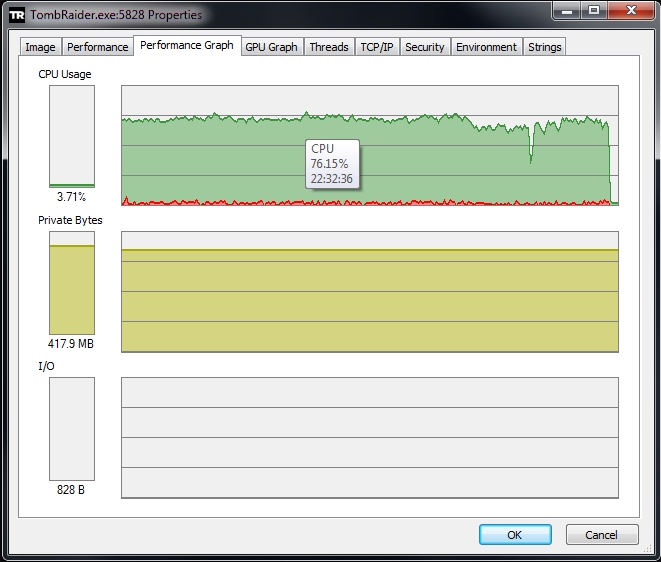The width and height of the screenshot is (661, 562).
Task: Click the I/O current level bar
Action: coord(72,429)
